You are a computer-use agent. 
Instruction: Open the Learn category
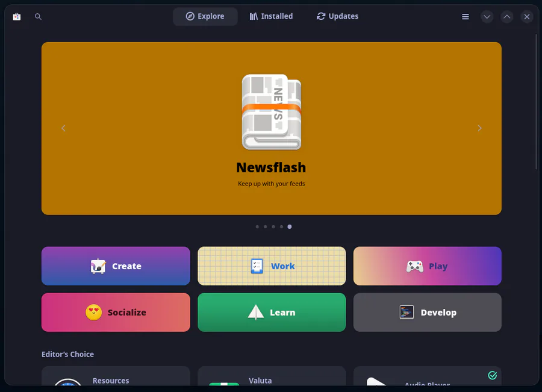(272, 312)
